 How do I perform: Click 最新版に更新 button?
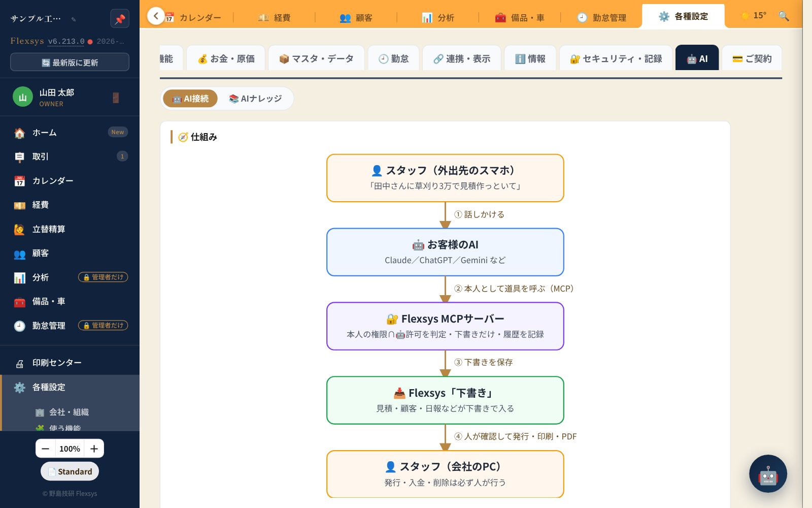[70, 62]
